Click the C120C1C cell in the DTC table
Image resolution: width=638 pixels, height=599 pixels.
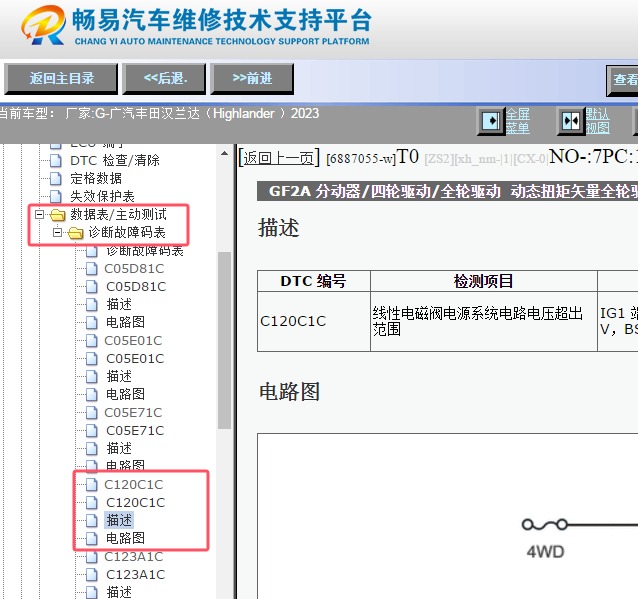314,321
